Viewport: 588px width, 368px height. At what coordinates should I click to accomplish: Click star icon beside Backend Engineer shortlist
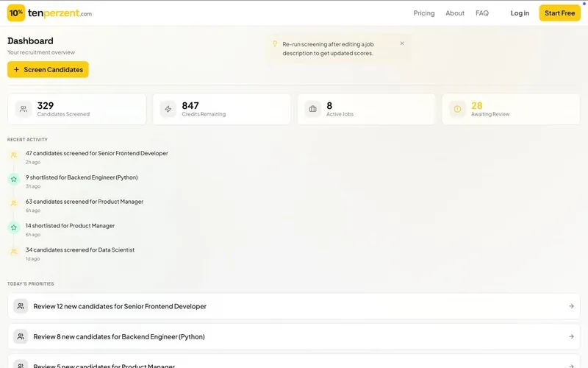[x=13, y=179]
